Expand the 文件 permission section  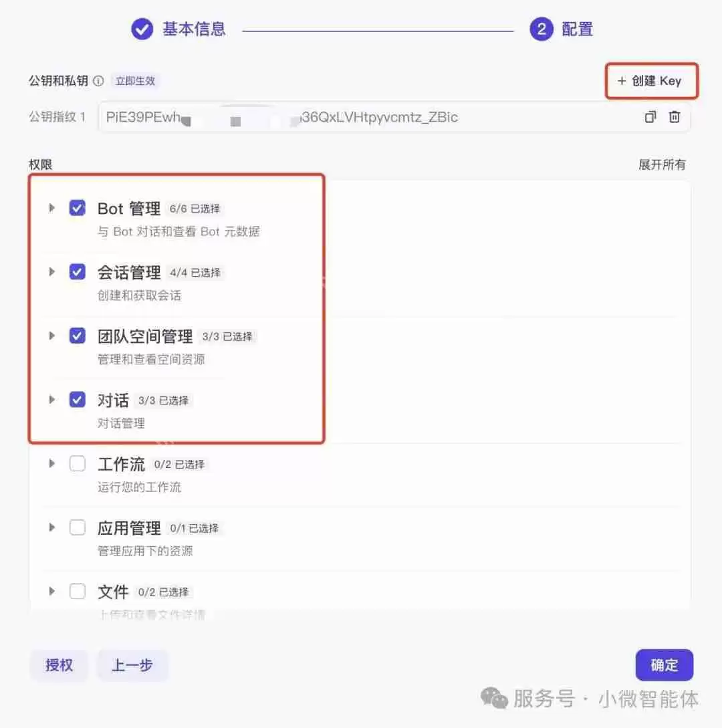click(x=51, y=591)
